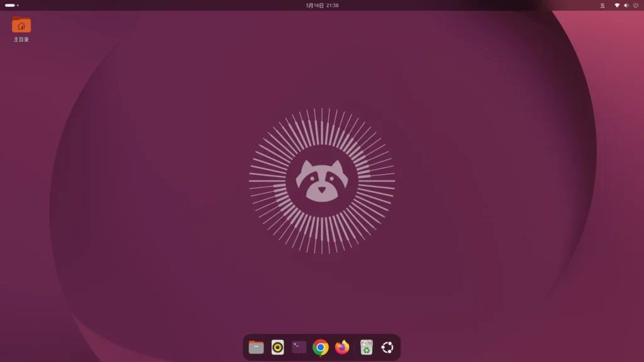Click the volume speaker icon
The width and height of the screenshot is (644, 362).
[626, 5]
